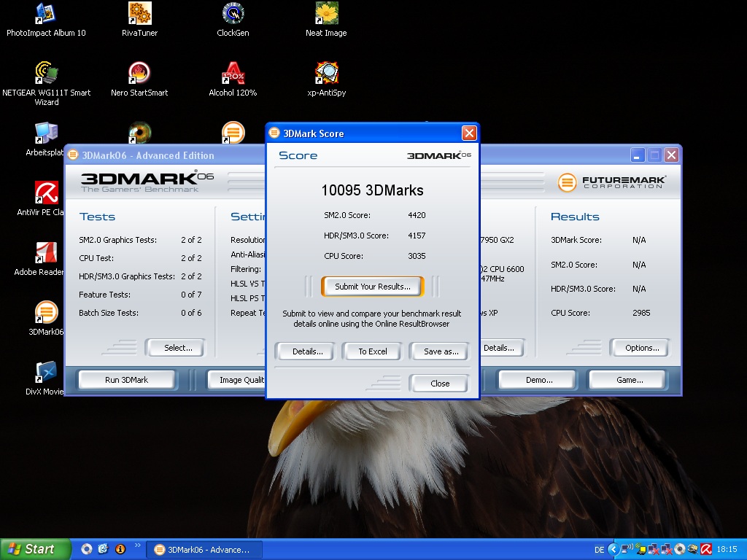Viewport: 747px width, 560px height.
Task: Close the 3DMark Score dialog with X
Action: click(x=469, y=133)
